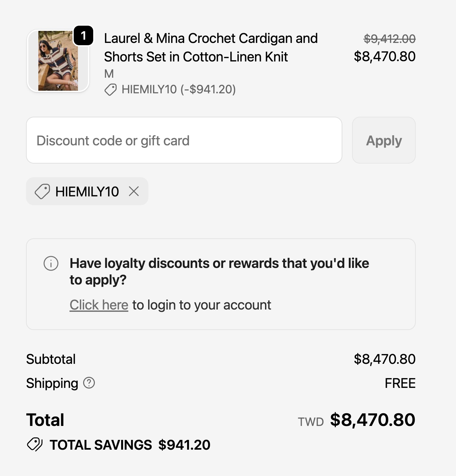Open the cardigan product thumbnail
The width and height of the screenshot is (456, 476).
tap(58, 61)
